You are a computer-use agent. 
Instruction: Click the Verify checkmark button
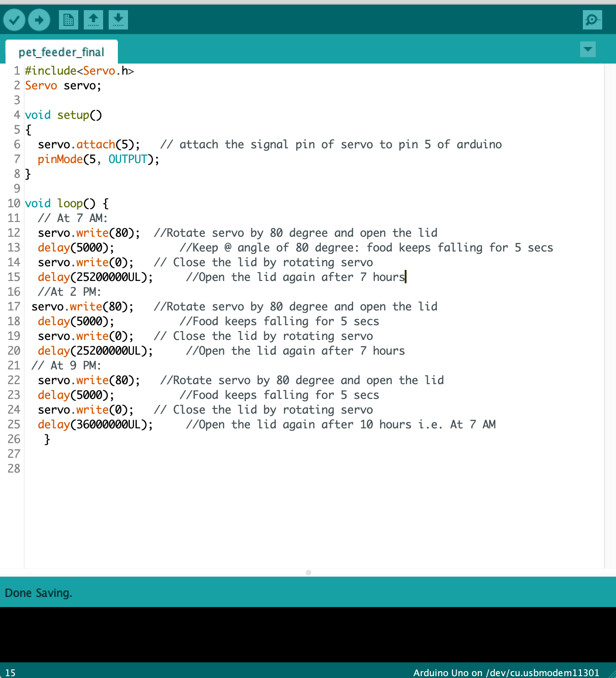14,20
